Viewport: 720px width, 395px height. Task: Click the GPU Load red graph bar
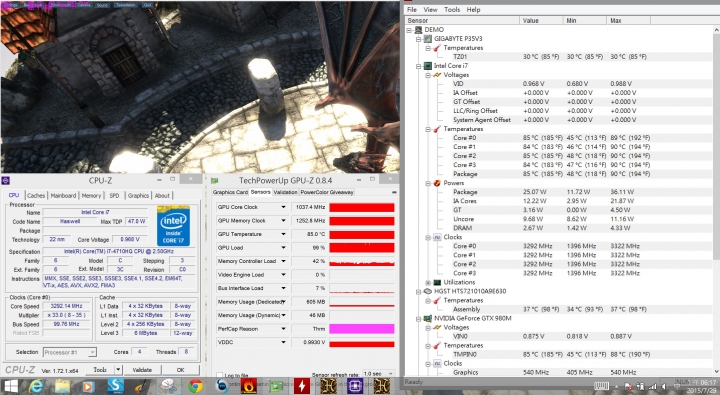(x=362, y=248)
